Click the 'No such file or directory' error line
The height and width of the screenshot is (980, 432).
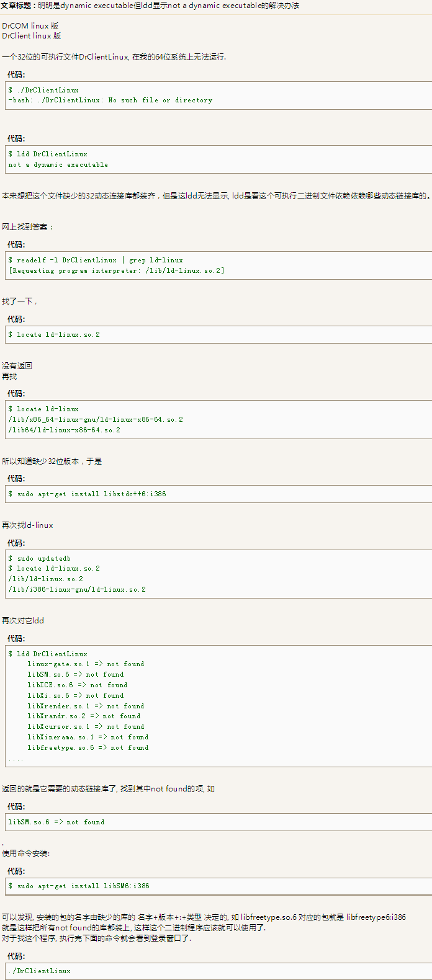pyautogui.click(x=110, y=100)
